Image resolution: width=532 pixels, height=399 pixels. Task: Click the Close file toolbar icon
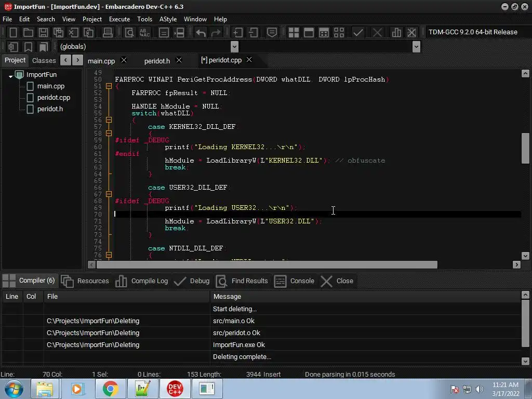[73, 33]
